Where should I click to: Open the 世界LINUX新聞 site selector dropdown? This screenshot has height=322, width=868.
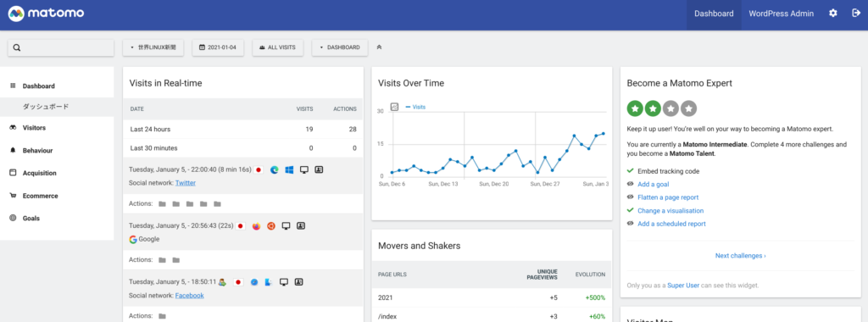click(x=153, y=47)
